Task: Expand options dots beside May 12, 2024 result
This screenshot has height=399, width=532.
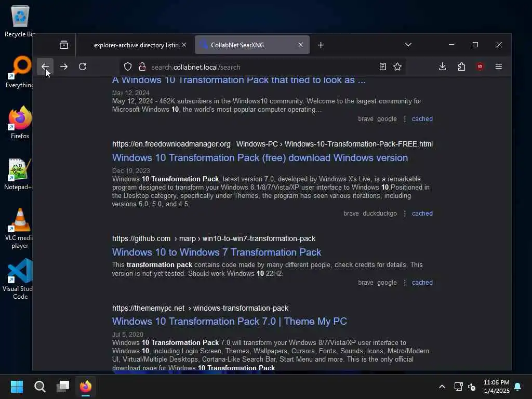Action: 404,119
